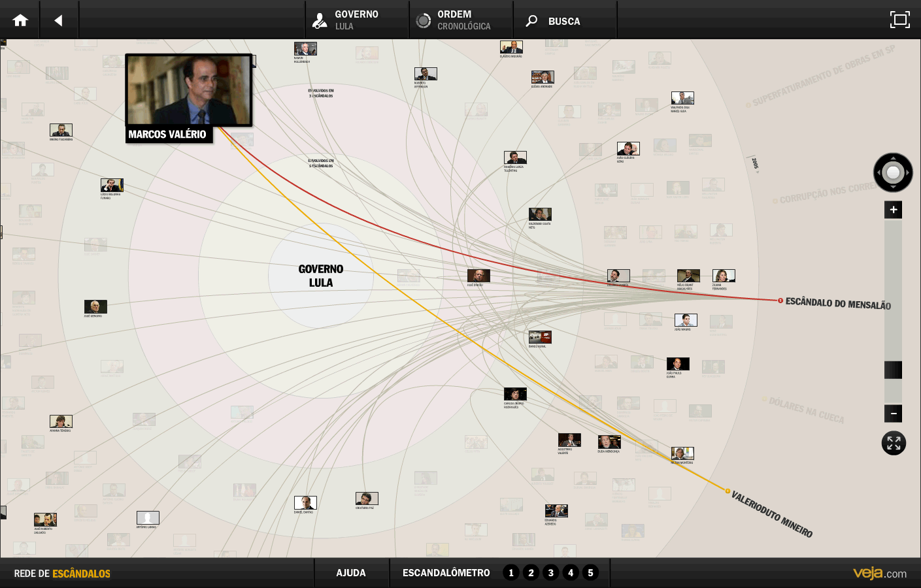Select Escandalômetro level 3
921x588 pixels.
[551, 573]
